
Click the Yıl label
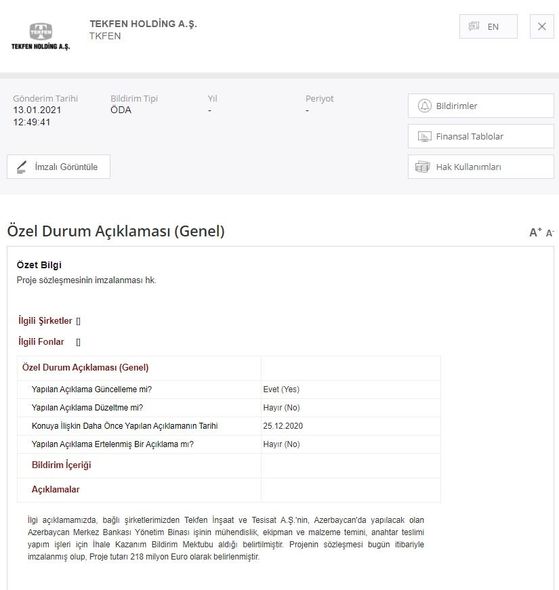point(213,99)
